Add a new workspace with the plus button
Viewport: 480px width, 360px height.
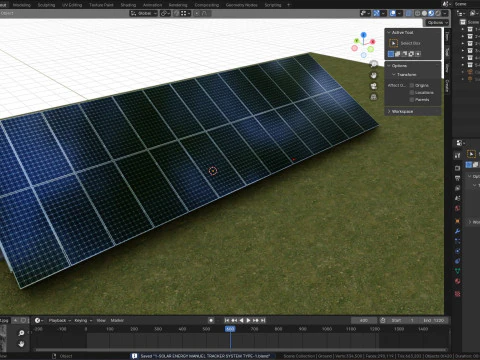pyautogui.click(x=289, y=5)
